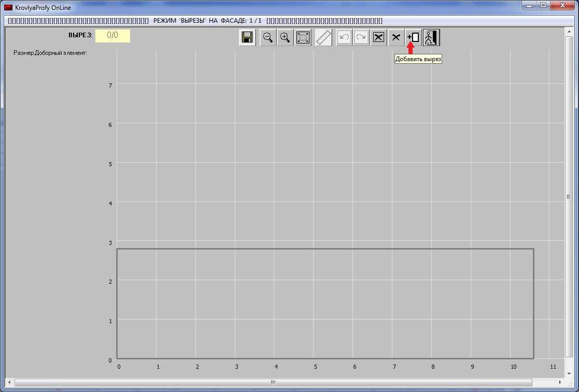Zoom out with the minus magnifier
The height and width of the screenshot is (392, 579).
pyautogui.click(x=268, y=37)
